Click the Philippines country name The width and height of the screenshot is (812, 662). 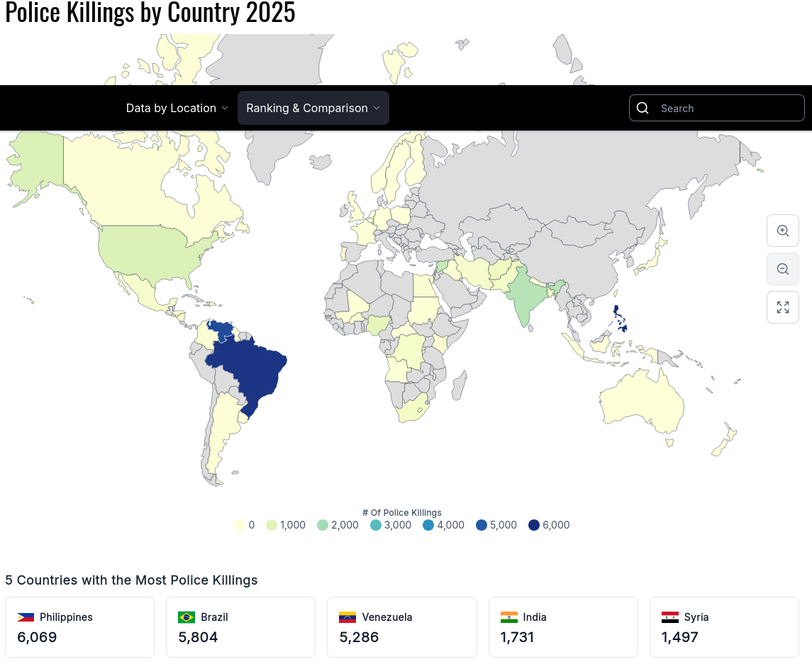[66, 617]
